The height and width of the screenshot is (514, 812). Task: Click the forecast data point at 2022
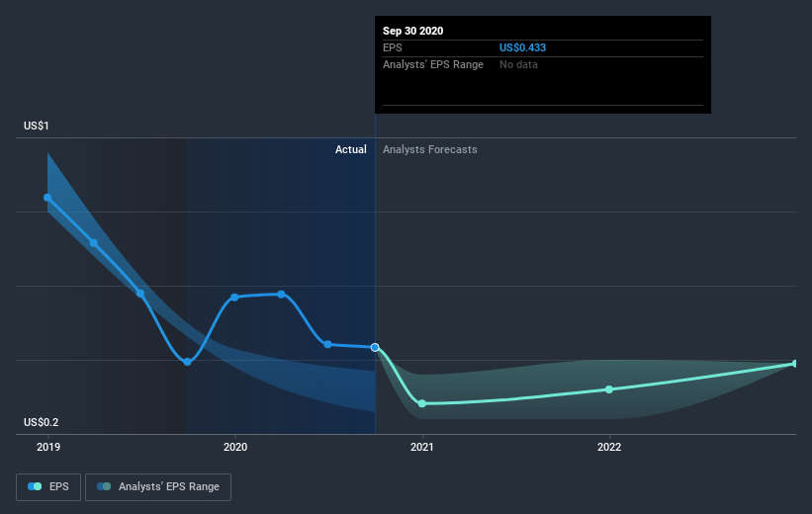[x=609, y=389]
